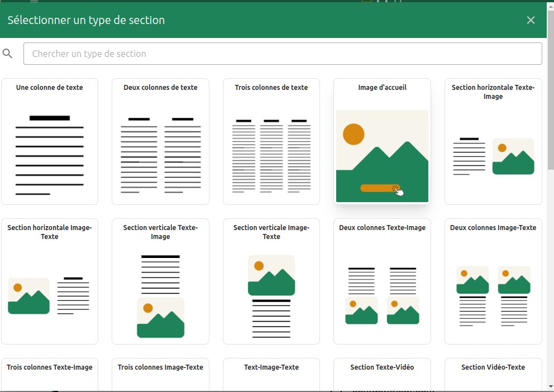Select "Trois colonnes Texte-Image"
This screenshot has width=554, height=392.
click(50, 373)
